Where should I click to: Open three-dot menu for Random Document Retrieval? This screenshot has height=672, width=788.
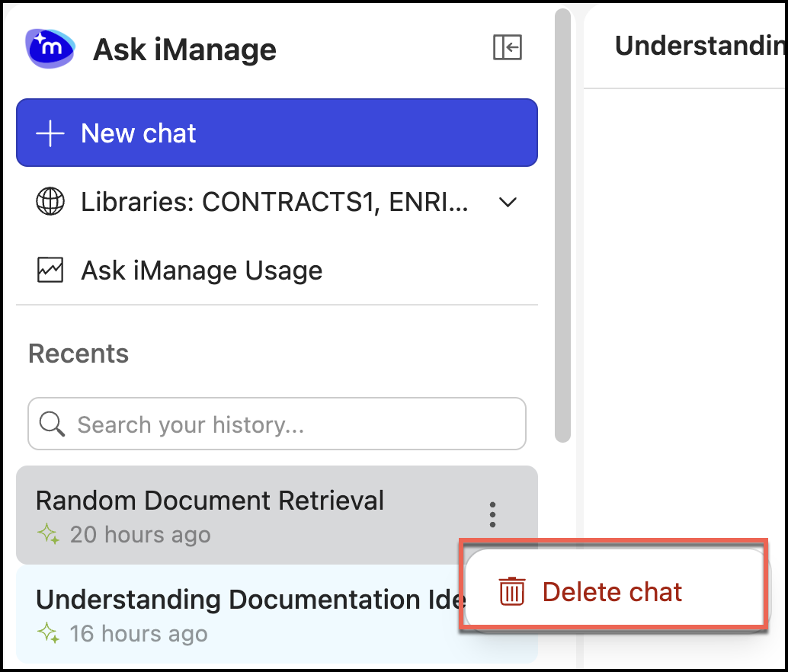click(x=493, y=515)
